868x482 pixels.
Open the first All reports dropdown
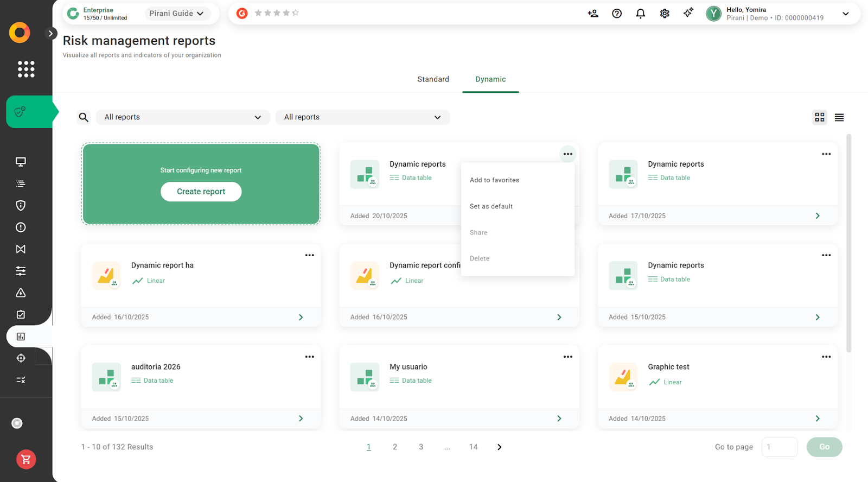pos(182,117)
